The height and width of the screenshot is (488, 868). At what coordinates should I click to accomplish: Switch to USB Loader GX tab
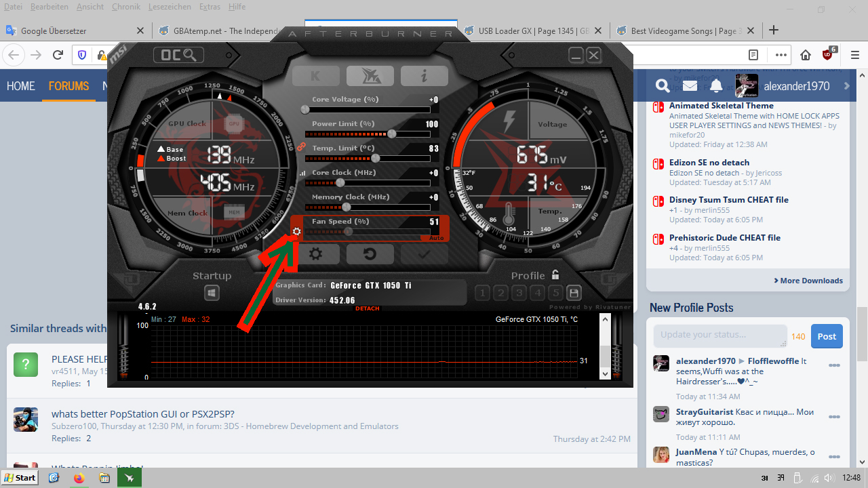tap(533, 30)
